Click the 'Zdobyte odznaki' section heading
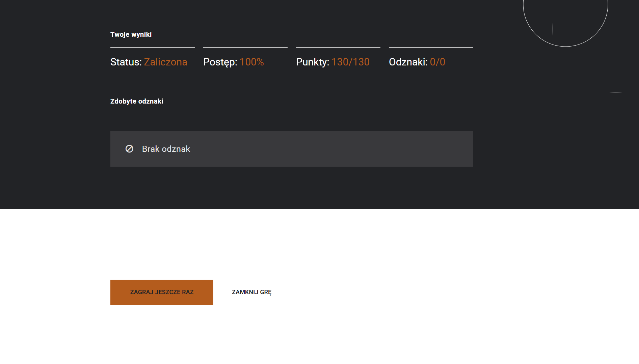This screenshot has width=639, height=364. (137, 101)
